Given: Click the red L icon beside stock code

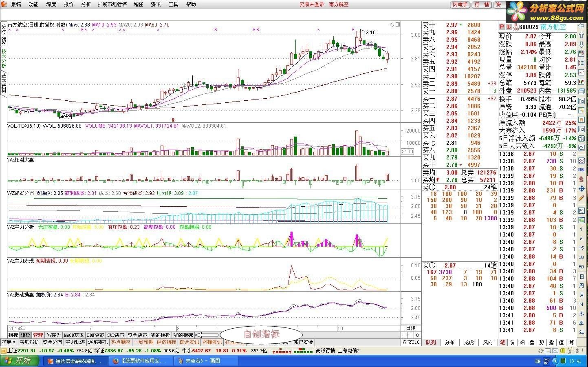Looking at the screenshot, I should (509, 27).
